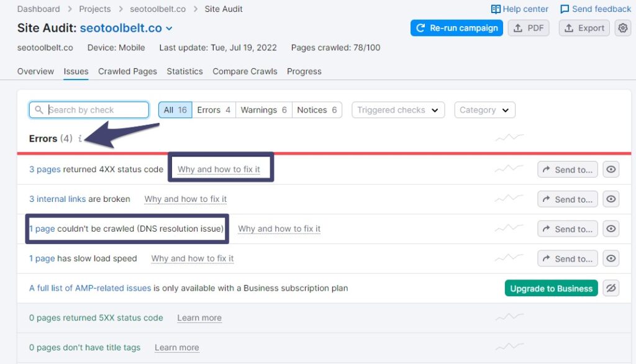Click the Last update date text
The image size is (636, 364).
point(218,47)
